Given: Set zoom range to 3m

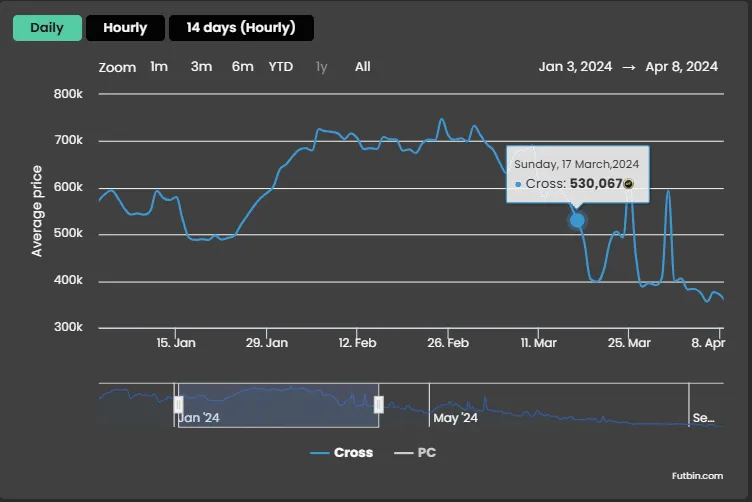Looking at the screenshot, I should tap(201, 67).
